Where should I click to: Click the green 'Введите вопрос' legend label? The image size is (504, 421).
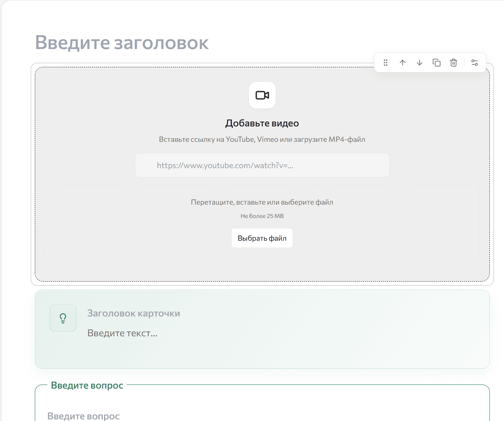[x=87, y=385]
